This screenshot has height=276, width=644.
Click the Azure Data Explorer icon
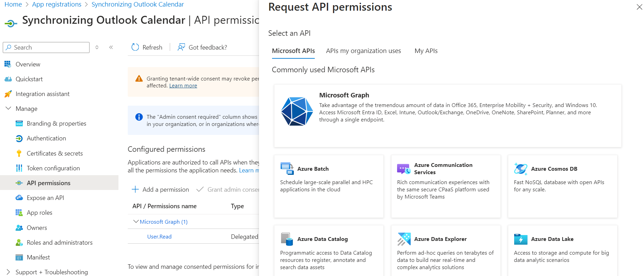404,239
